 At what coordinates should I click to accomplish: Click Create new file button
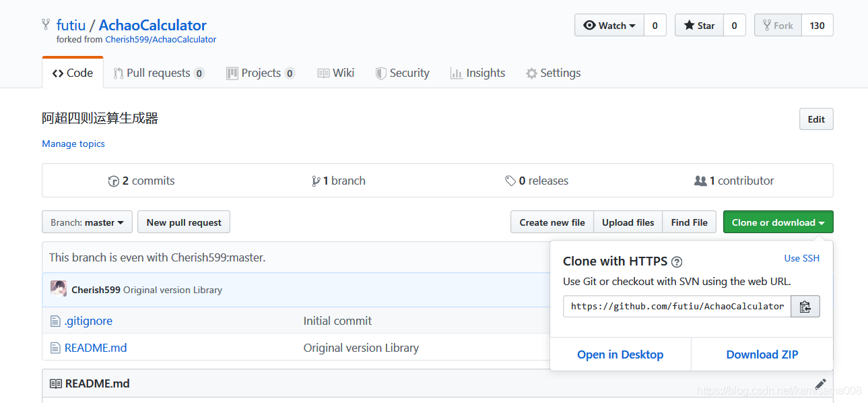552,222
